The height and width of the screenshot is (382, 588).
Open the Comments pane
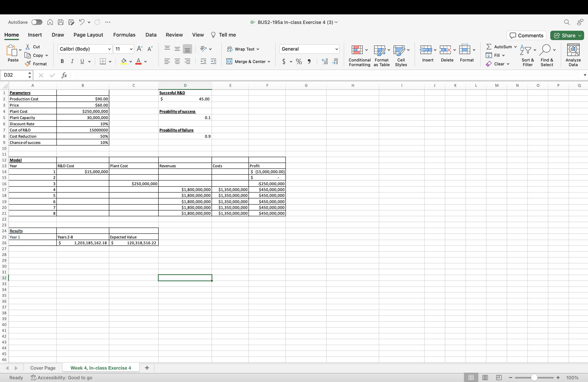point(526,35)
